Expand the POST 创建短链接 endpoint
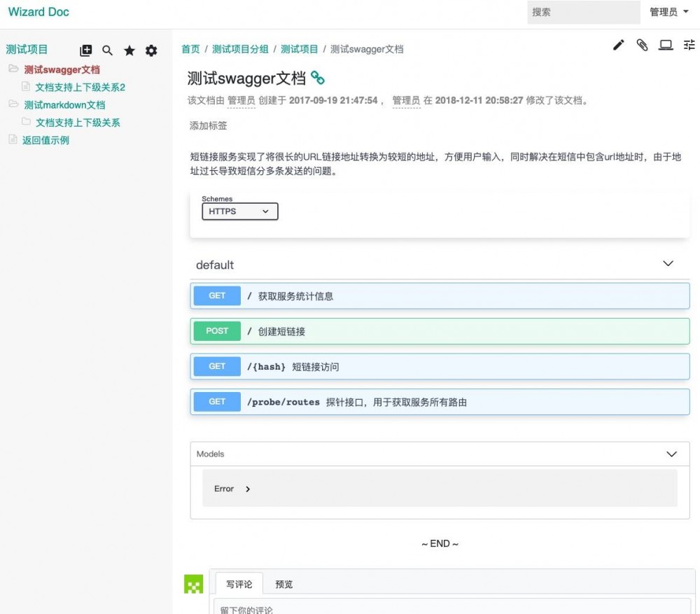 tap(440, 331)
